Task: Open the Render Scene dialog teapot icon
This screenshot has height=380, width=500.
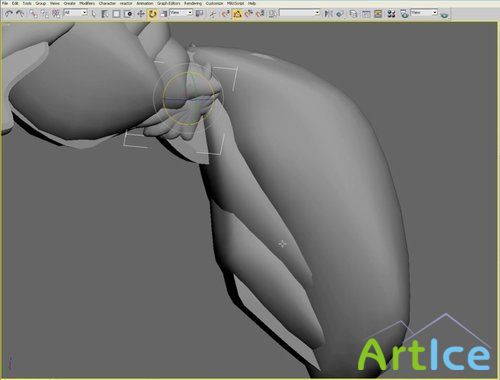Action: coord(404,14)
